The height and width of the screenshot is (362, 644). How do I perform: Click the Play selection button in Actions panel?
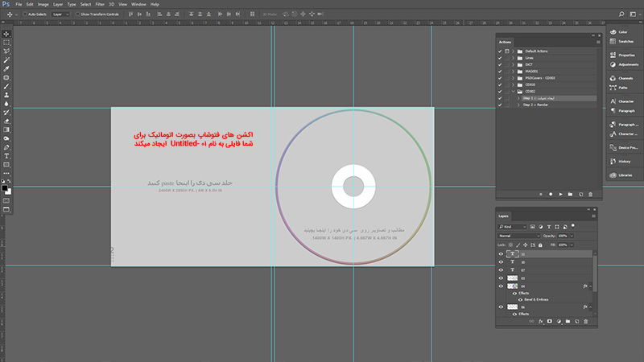point(560,194)
